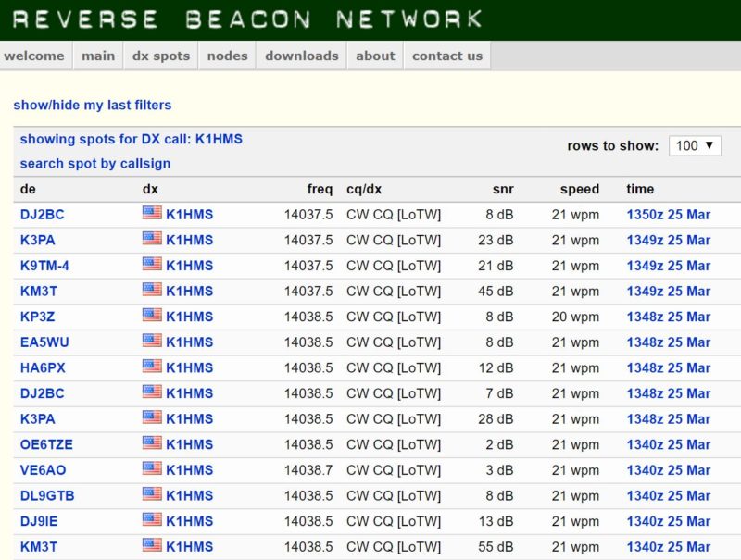Click the US flag in the DJ2BC 7 dB row

[152, 392]
